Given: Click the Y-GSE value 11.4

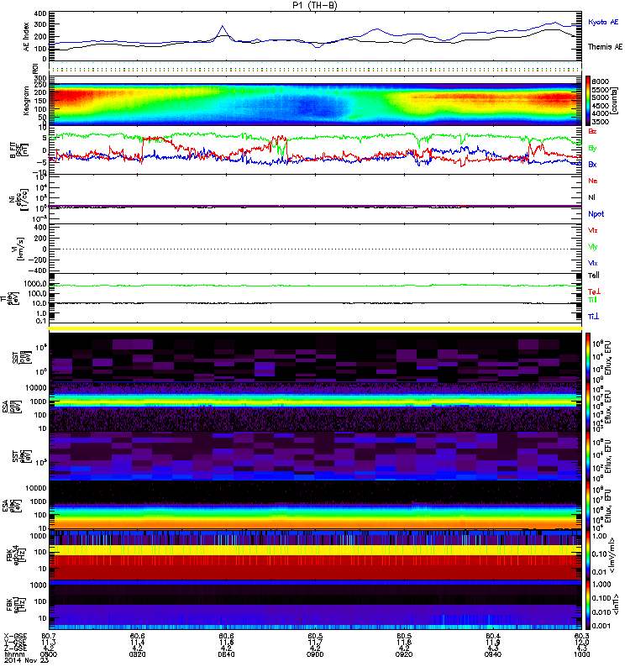Looking at the screenshot, I should pos(137,642).
